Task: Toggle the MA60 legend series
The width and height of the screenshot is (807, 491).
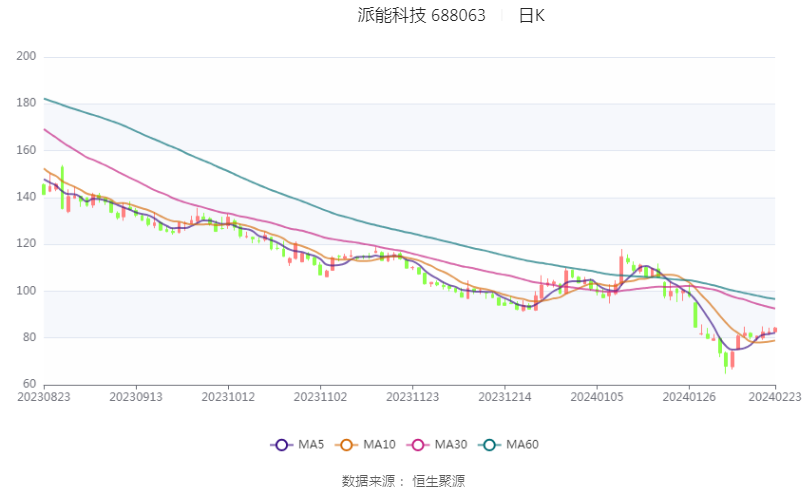Action: point(508,445)
